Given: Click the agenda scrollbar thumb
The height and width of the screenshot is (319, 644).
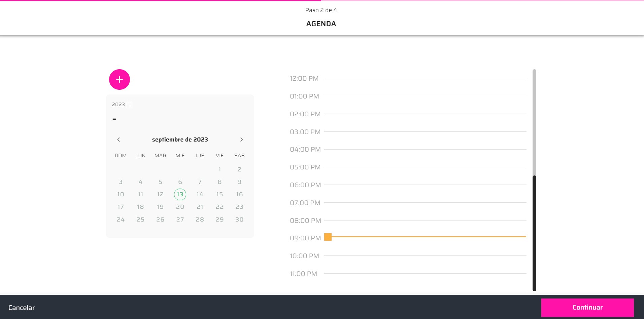Looking at the screenshot, I should tap(534, 233).
